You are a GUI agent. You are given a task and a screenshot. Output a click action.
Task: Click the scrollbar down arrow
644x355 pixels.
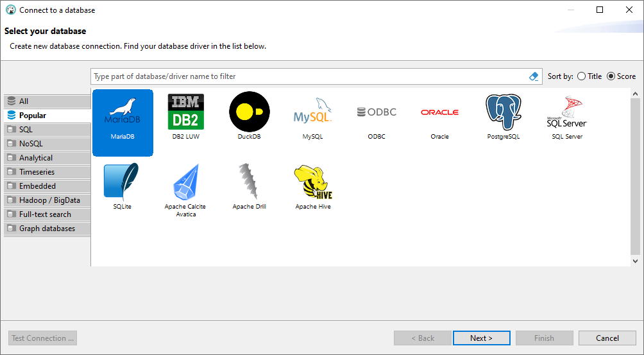click(x=635, y=261)
